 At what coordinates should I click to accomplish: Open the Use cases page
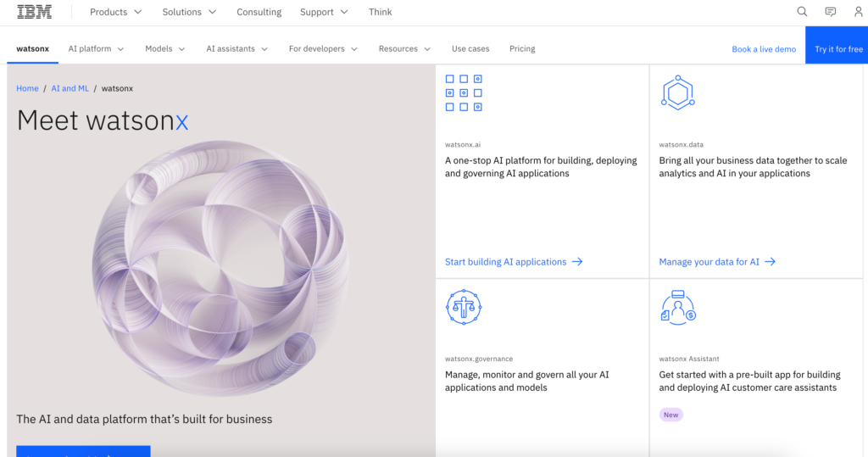pyautogui.click(x=470, y=48)
